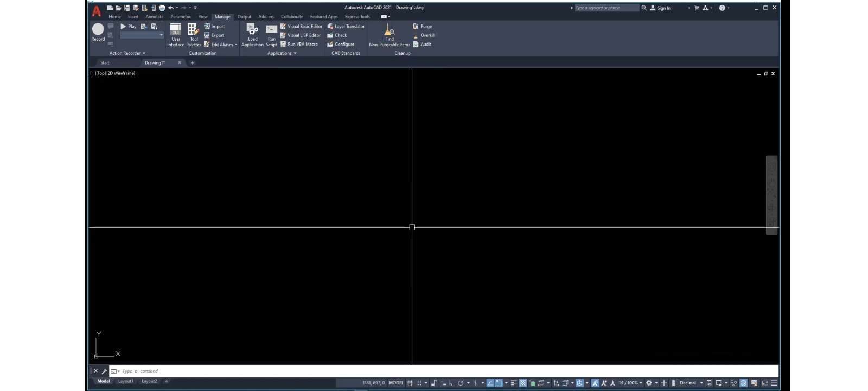Expand Quick Access Toolbar customize arrow
868x391 pixels.
click(195, 8)
